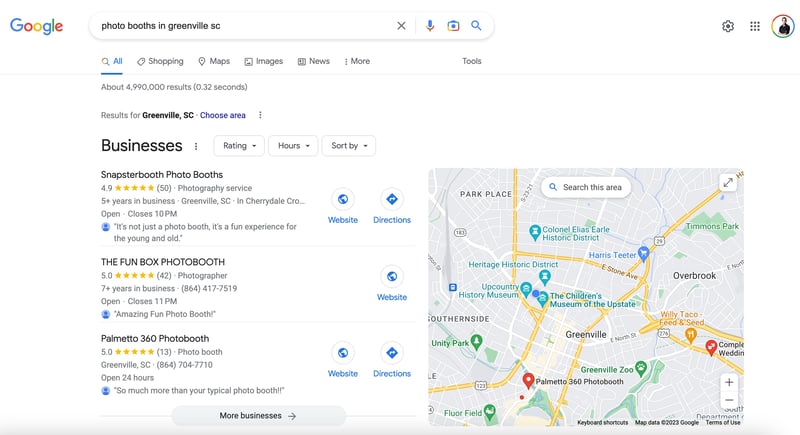Click the About 4,990,000 results text

click(x=174, y=87)
